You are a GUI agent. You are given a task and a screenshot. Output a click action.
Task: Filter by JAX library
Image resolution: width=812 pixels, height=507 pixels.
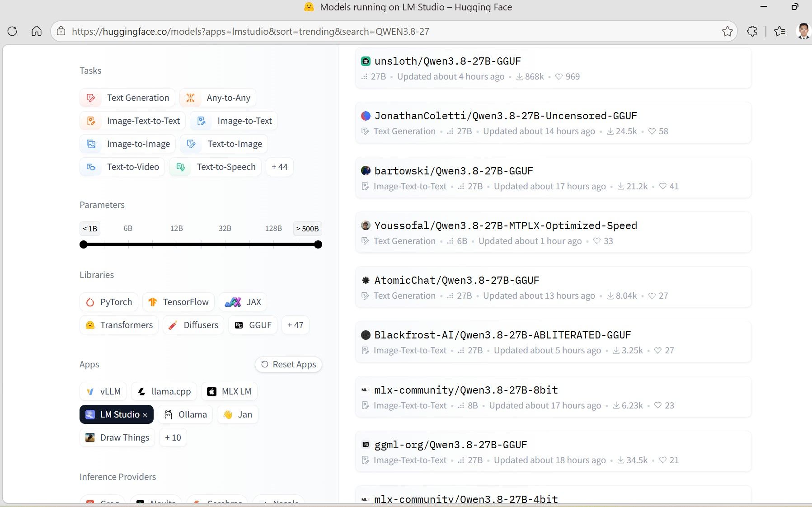click(243, 302)
